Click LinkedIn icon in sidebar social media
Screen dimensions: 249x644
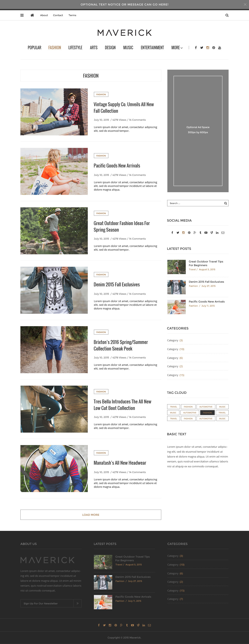(217, 233)
